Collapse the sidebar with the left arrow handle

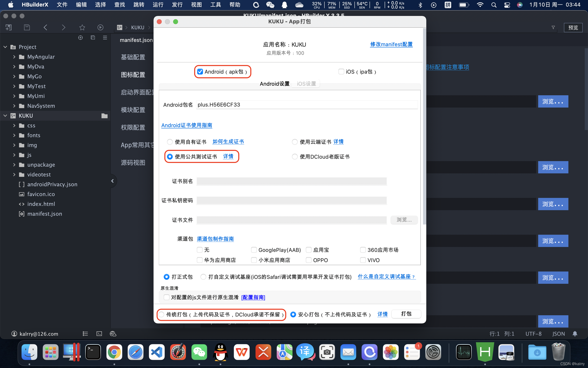tap(112, 181)
